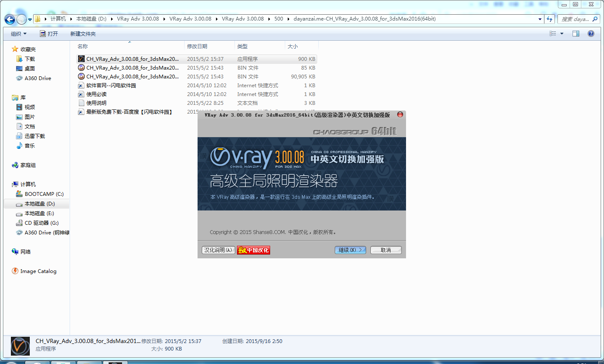Open the 下载 favorites folder
This screenshot has height=364, width=604.
[29, 59]
